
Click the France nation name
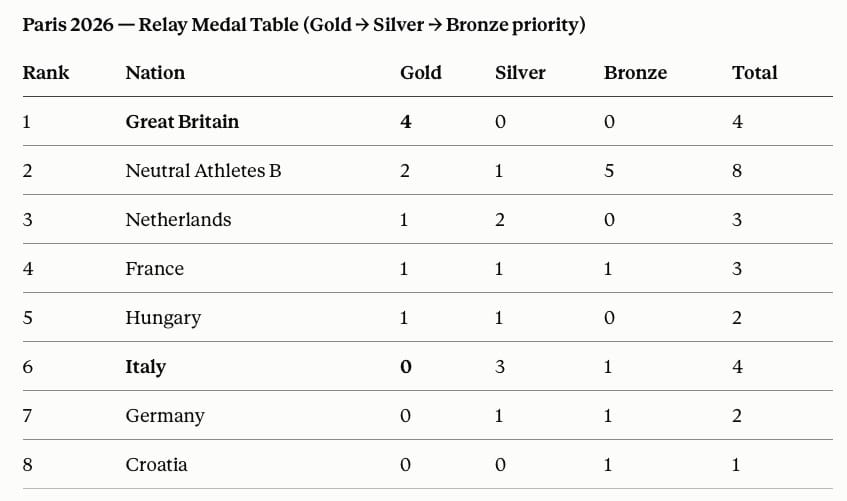click(x=154, y=269)
